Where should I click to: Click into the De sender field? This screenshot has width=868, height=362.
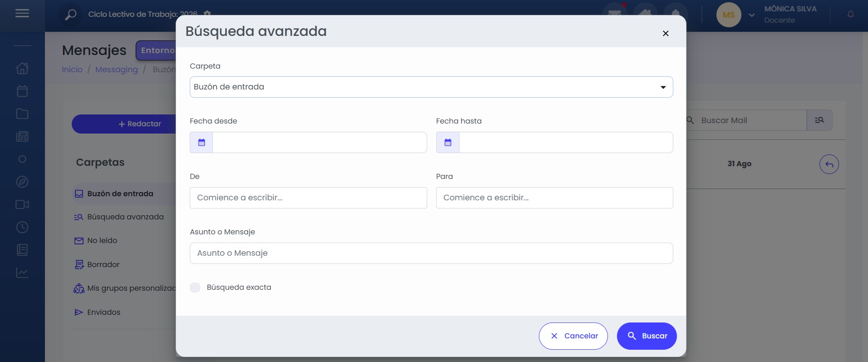click(308, 198)
